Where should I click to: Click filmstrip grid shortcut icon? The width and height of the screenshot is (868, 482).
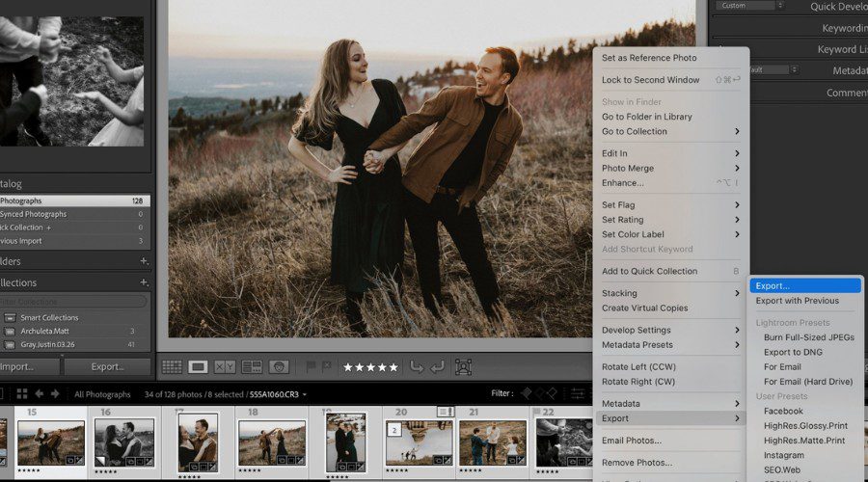(x=22, y=394)
